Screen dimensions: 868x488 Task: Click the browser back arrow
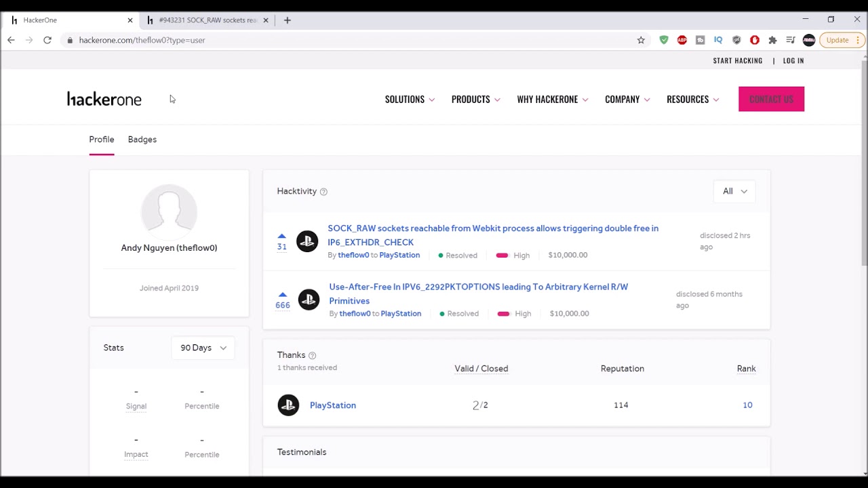click(x=11, y=40)
